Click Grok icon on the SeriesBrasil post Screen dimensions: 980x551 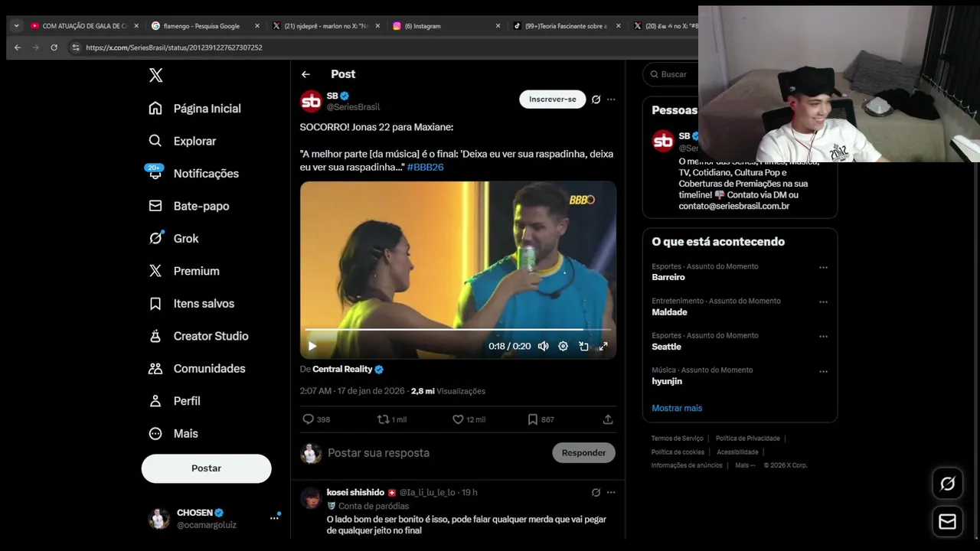[596, 99]
